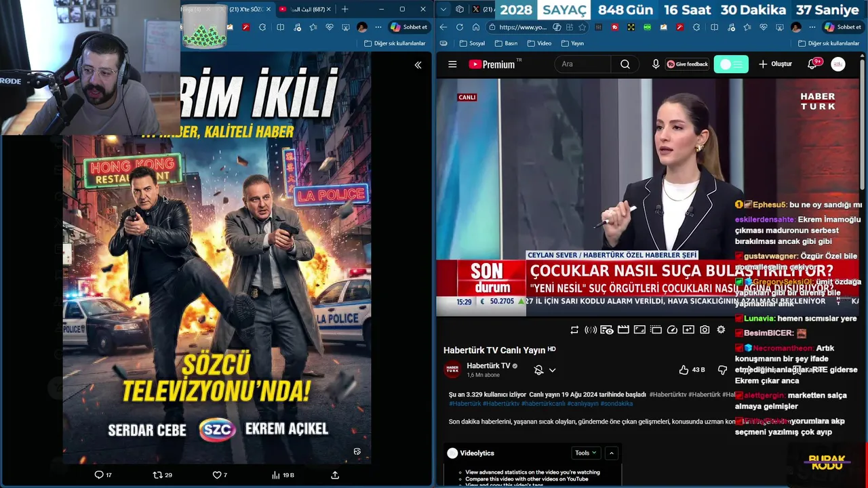Click the Give feedback button
This screenshot has height=488, width=868.
click(x=687, y=64)
